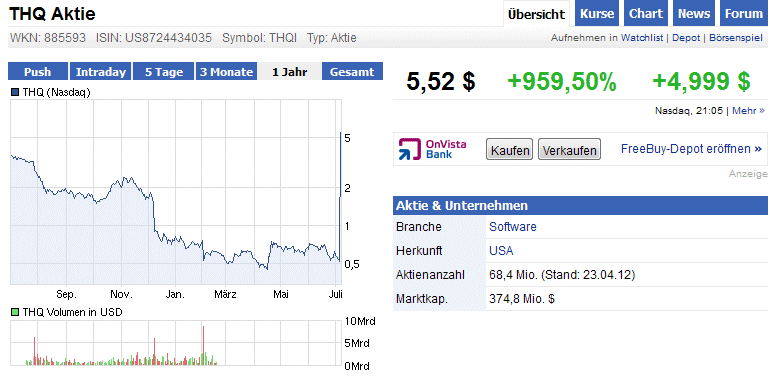Image resolution: width=776 pixels, height=392 pixels.
Task: Select the Übersicht tab
Action: 536,14
